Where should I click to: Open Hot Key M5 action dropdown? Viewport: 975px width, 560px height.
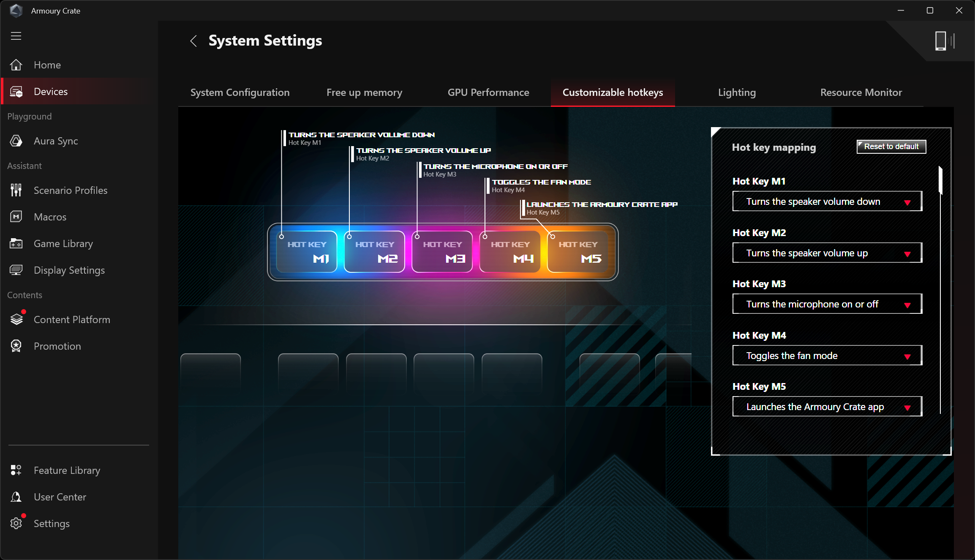827,407
